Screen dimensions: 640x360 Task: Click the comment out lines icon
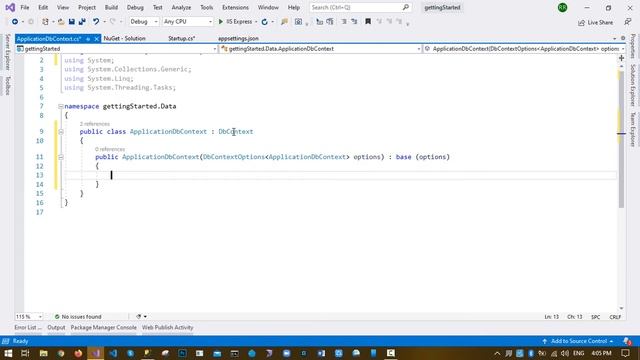coord(344,22)
